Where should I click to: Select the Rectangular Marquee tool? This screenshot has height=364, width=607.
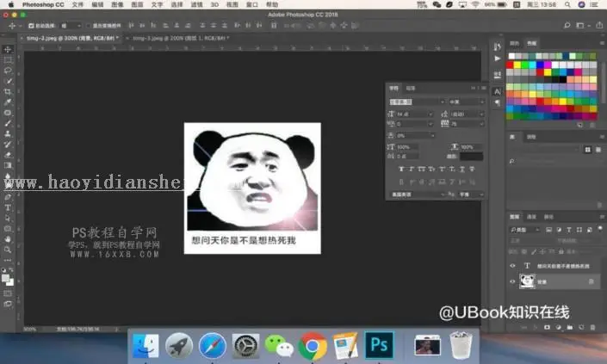pyautogui.click(x=8, y=60)
